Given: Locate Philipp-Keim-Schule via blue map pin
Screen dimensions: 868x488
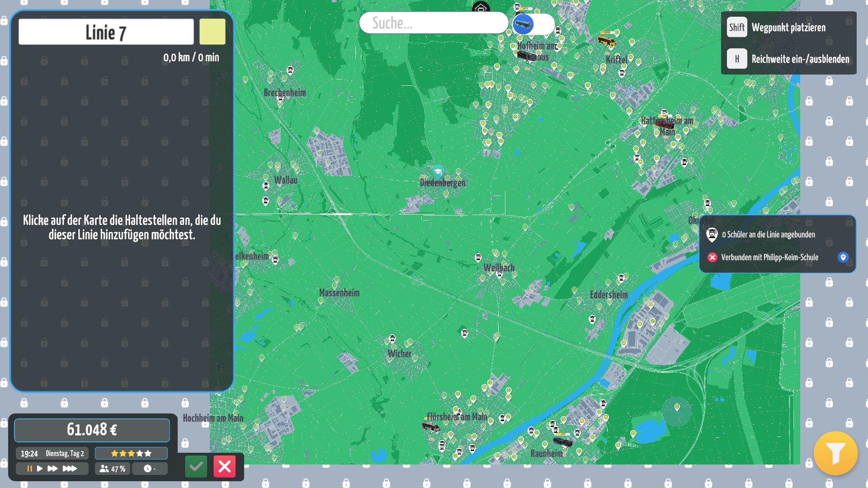Looking at the screenshot, I should click(x=843, y=257).
